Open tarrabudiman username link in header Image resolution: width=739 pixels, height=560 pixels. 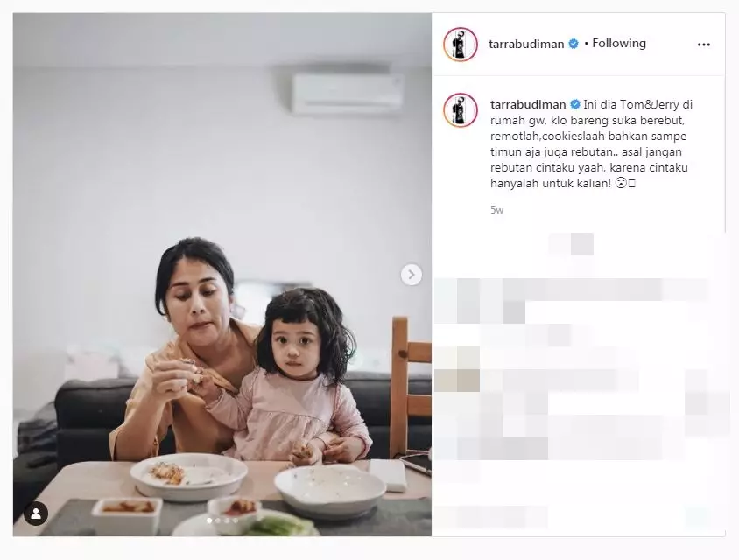tap(526, 45)
